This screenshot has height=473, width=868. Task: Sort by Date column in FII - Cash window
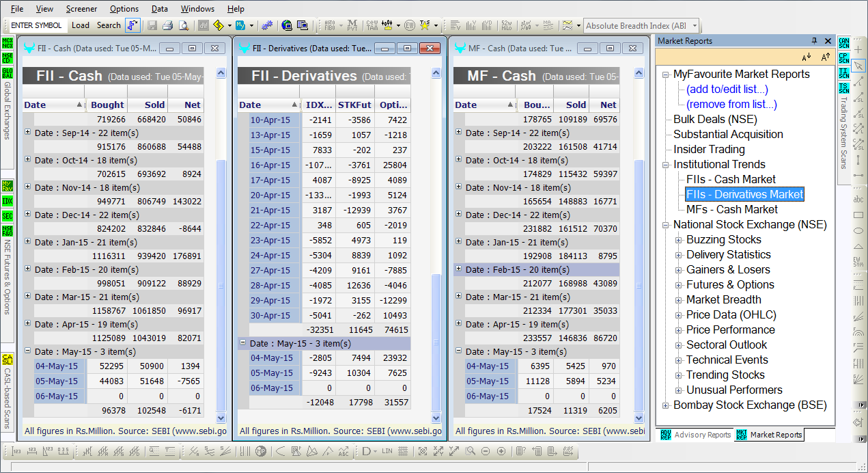click(53, 105)
